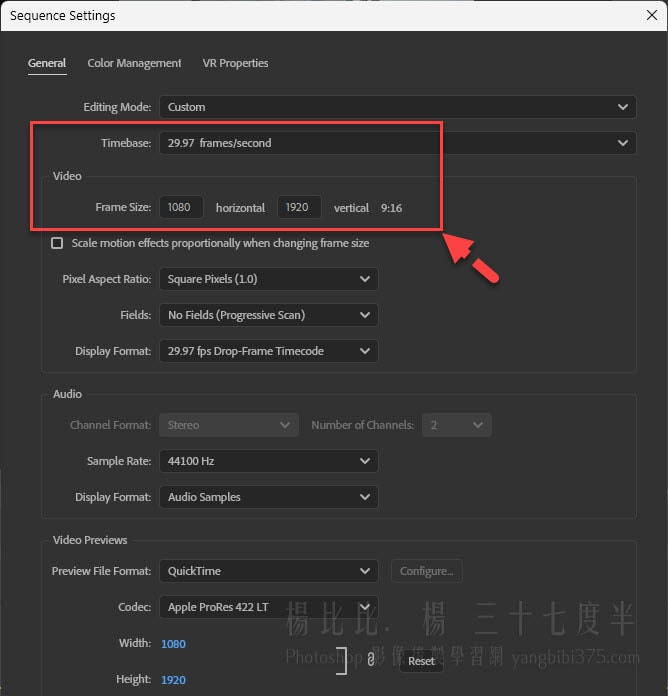This screenshot has height=696, width=668.
Task: Open the Codec Apple ProRes dropdown
Action: click(269, 607)
